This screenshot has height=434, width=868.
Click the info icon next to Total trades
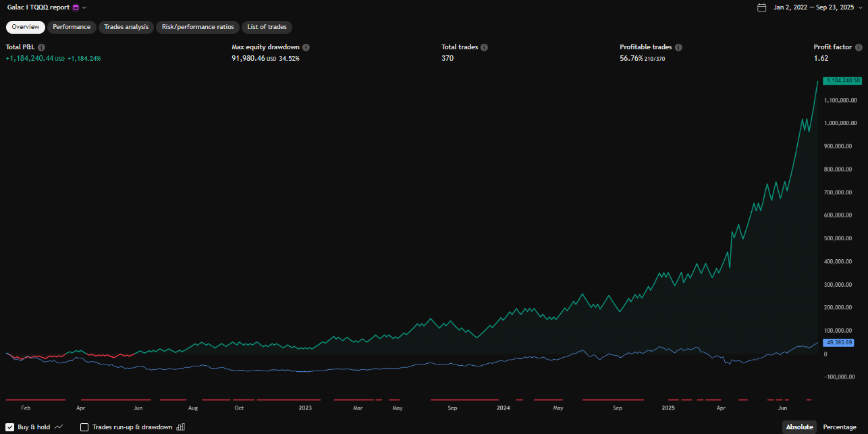[484, 47]
